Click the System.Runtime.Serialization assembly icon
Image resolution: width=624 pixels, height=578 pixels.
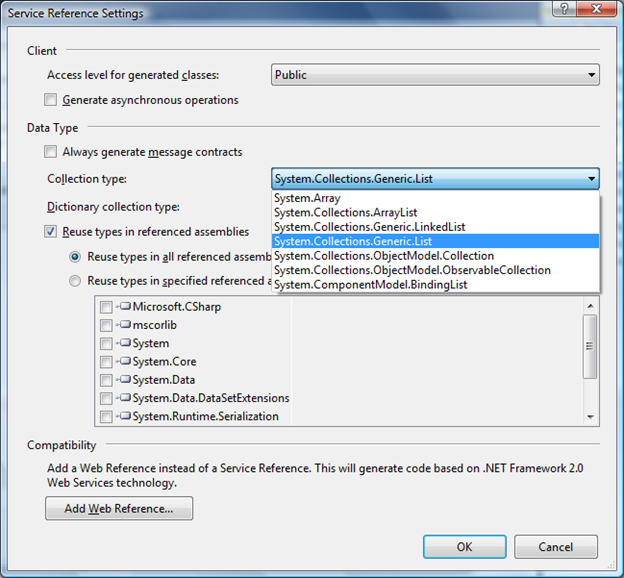pos(124,416)
